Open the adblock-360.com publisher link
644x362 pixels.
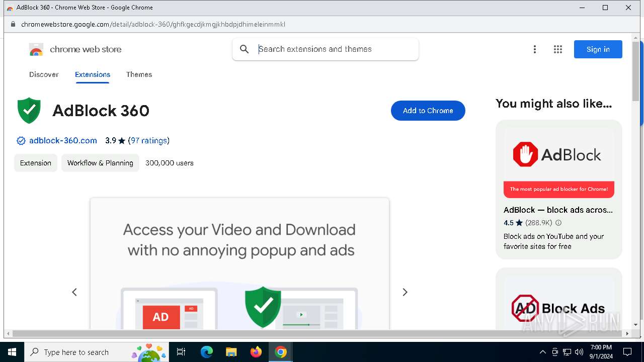pos(63,141)
